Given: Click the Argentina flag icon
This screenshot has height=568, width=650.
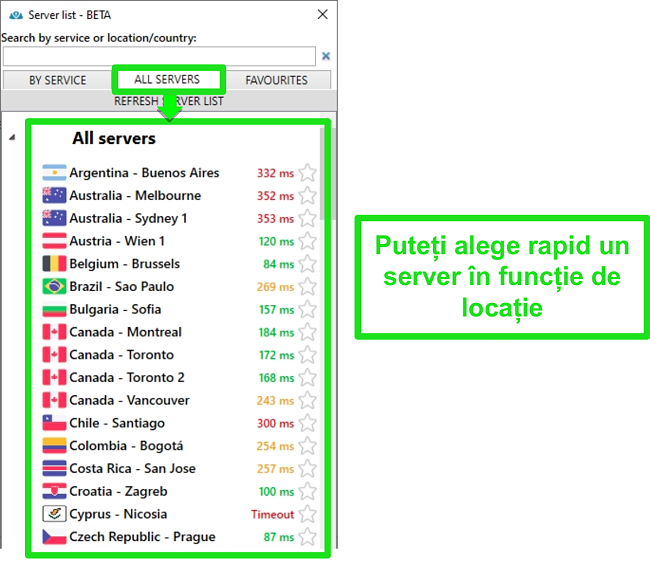Looking at the screenshot, I should (54, 173).
